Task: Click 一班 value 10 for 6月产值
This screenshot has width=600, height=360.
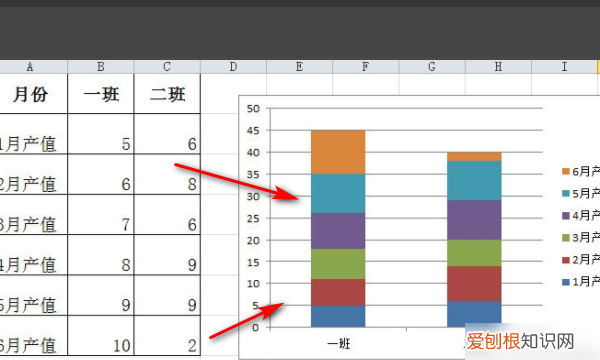Action: pos(101,336)
